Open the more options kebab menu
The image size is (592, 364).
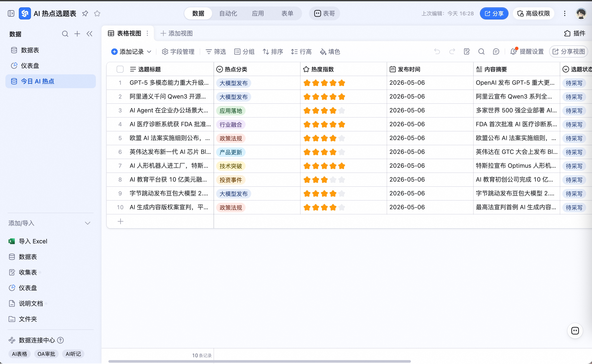(x=565, y=13)
